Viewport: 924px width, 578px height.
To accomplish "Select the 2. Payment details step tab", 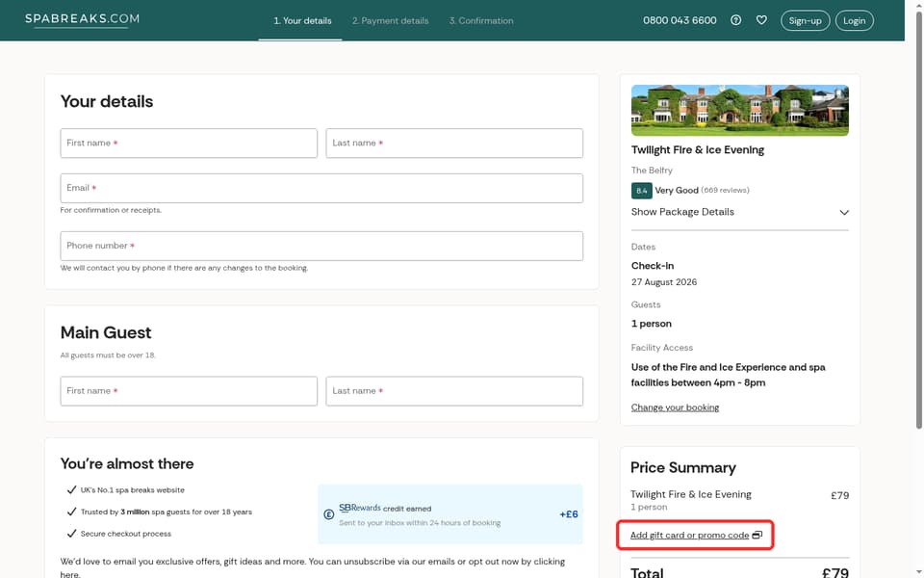I will (x=390, y=20).
